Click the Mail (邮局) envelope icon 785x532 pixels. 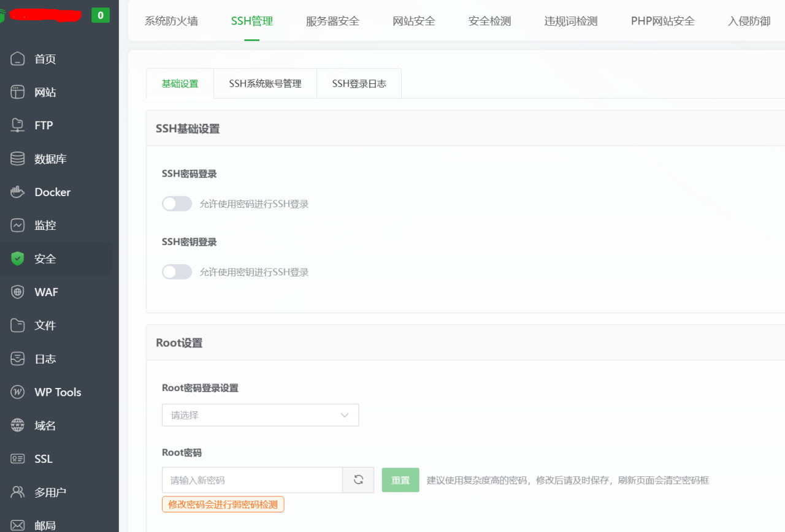pos(18,525)
